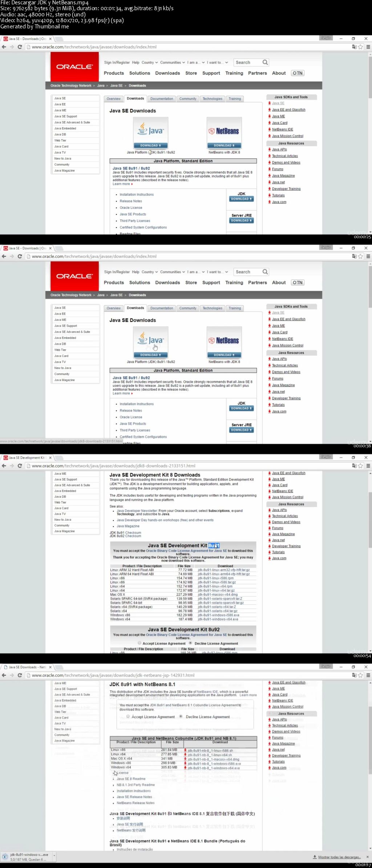Select Accept License Agreement for JDK 8u92
Screen dimensions: 372x868
click(x=139, y=643)
